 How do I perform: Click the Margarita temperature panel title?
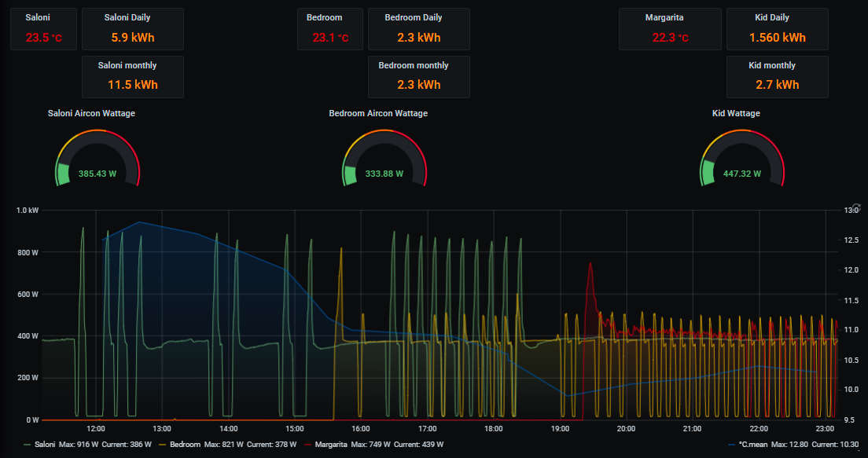tap(664, 17)
